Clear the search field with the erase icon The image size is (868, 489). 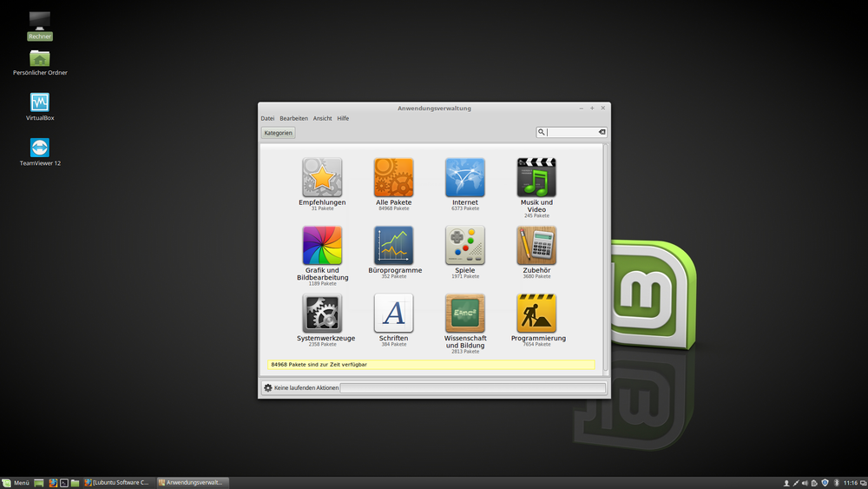click(x=602, y=132)
